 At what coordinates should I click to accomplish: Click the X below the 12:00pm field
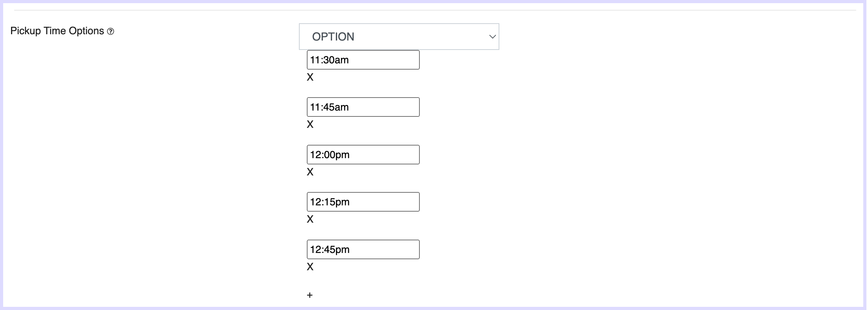point(310,172)
